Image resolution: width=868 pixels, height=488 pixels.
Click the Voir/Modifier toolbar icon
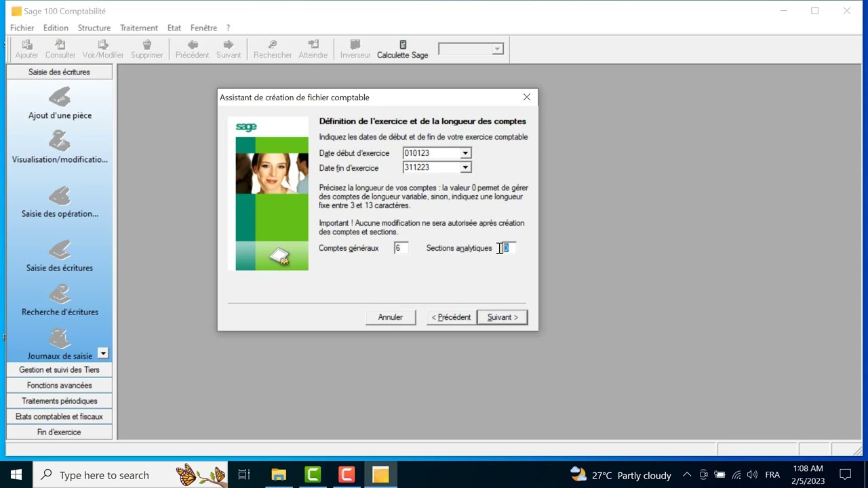pyautogui.click(x=103, y=45)
